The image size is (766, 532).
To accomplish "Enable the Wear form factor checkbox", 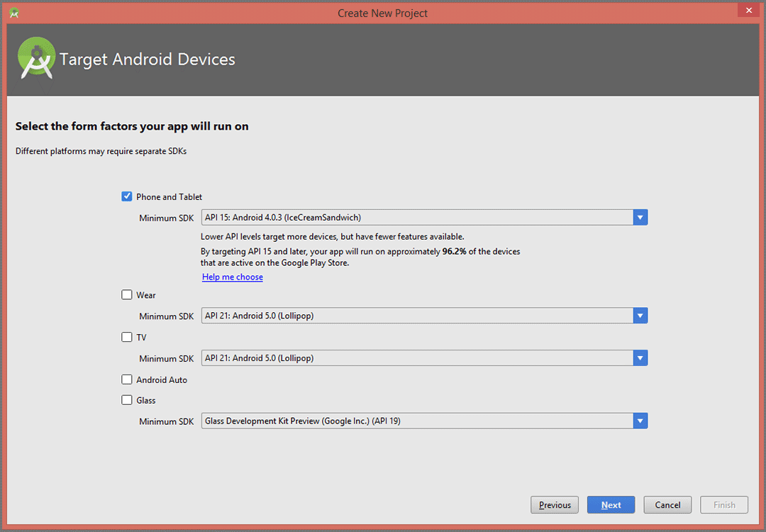I will coord(126,294).
